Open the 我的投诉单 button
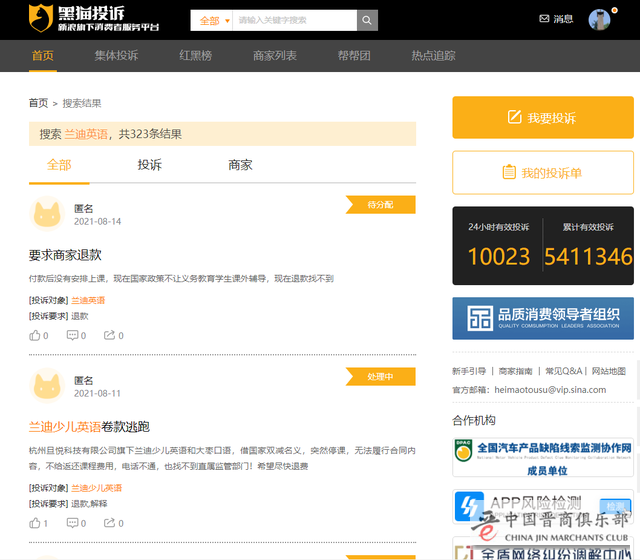640x560 pixels. click(542, 173)
